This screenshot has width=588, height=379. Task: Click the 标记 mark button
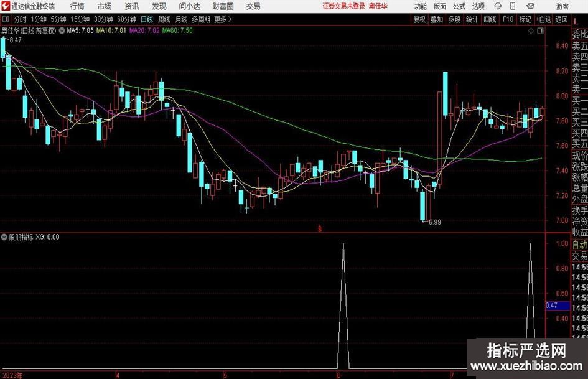click(x=525, y=19)
